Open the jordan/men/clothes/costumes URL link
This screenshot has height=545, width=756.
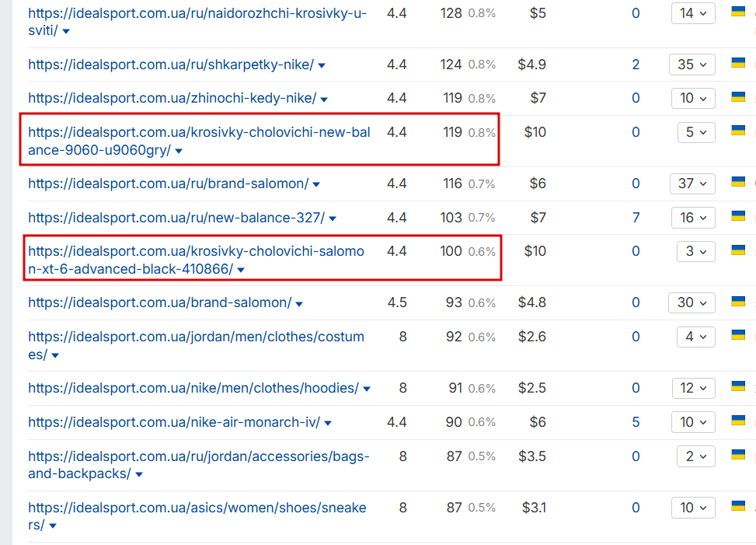[196, 345]
